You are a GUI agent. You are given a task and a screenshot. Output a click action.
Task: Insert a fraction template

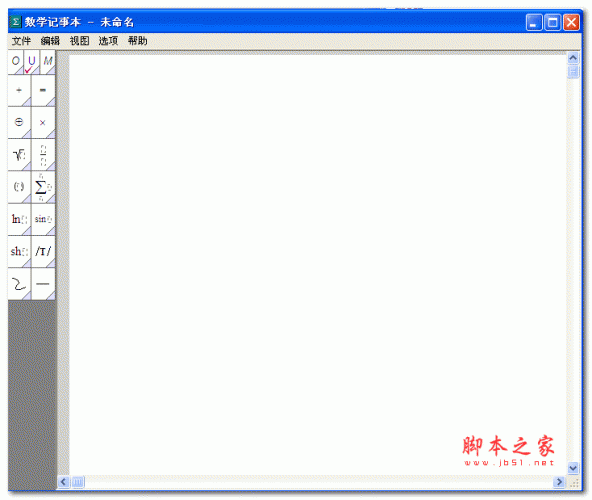click(x=43, y=155)
